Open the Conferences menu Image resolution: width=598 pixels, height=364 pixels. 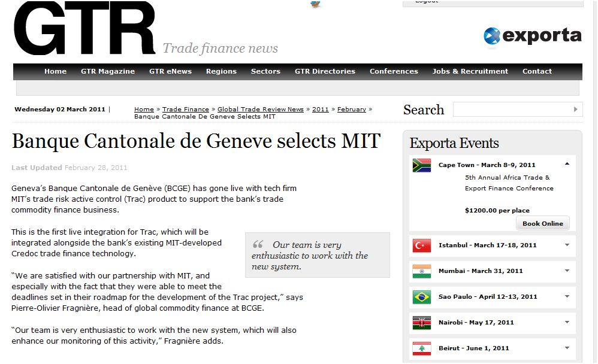[x=394, y=71]
